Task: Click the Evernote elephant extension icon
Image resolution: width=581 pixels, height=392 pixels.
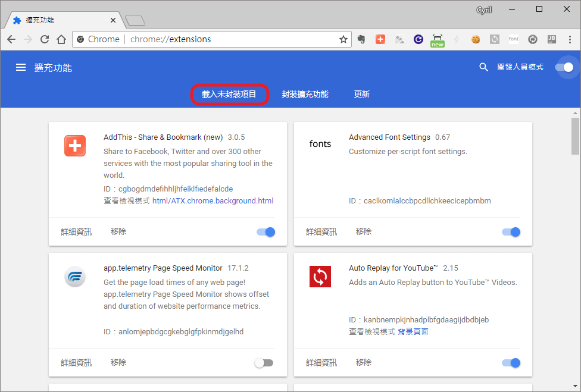Action: 361,39
